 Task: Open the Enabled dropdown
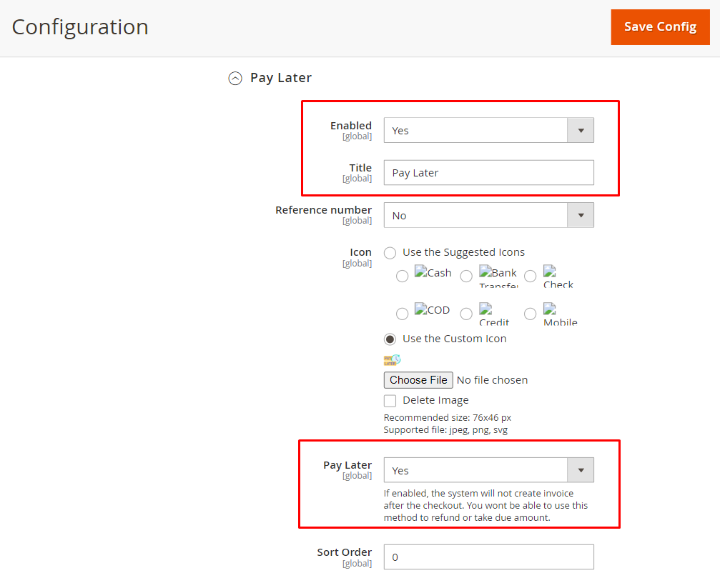click(488, 130)
